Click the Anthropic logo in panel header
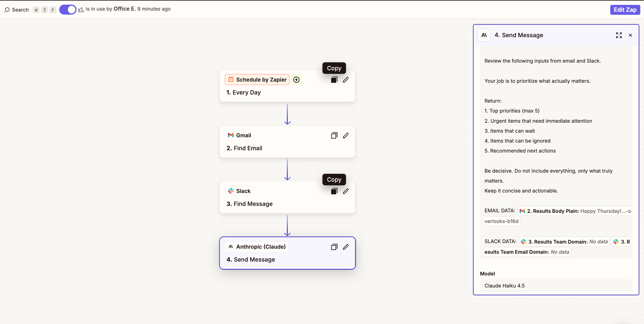The width and height of the screenshot is (644, 324). 484,35
